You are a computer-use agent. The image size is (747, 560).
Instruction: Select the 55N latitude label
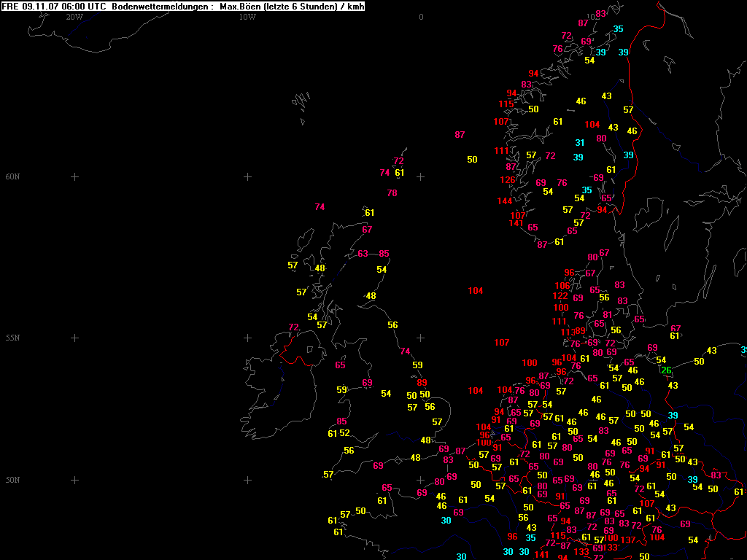13,338
